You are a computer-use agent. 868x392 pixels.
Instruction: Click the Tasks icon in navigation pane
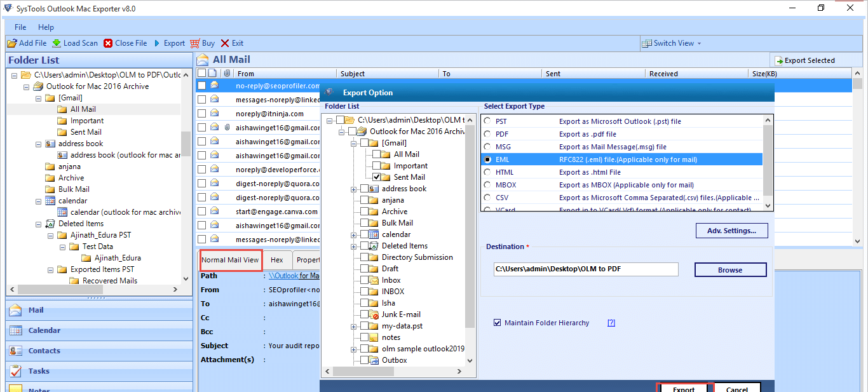[15, 371]
